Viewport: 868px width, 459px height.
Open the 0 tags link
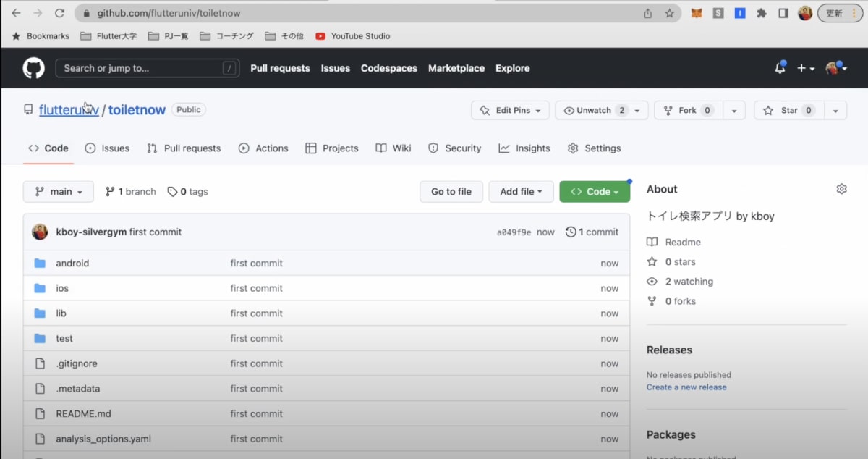click(187, 192)
